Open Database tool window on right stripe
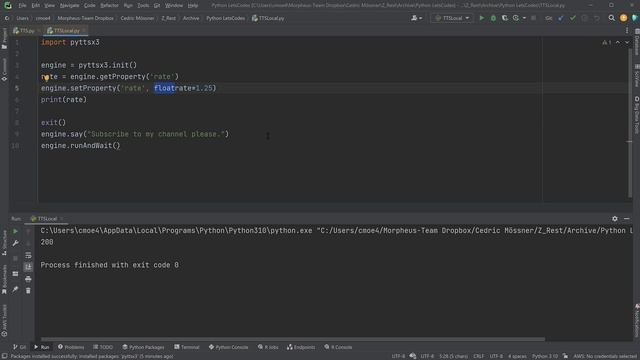The width and height of the screenshot is (640, 360). [636, 42]
